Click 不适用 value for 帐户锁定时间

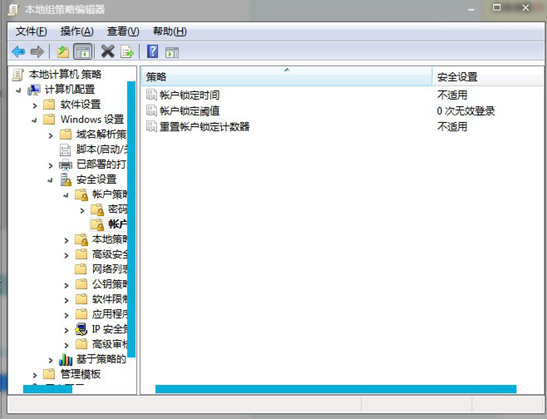(x=452, y=95)
